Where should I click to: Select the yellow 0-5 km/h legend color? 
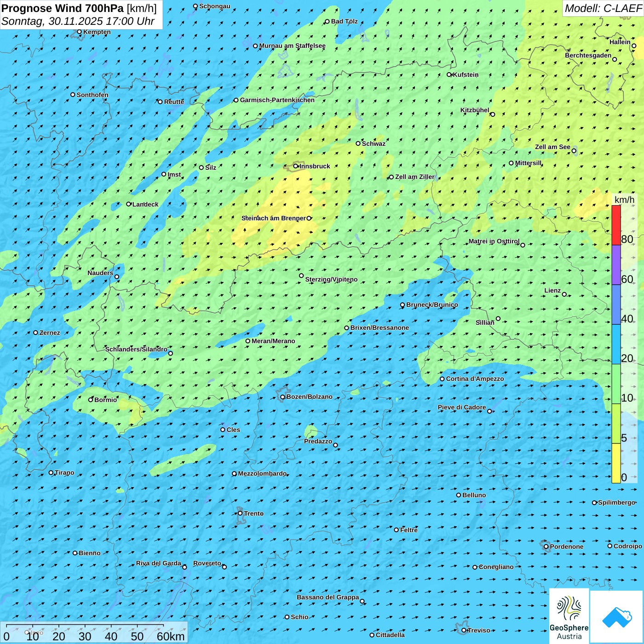pos(616,463)
